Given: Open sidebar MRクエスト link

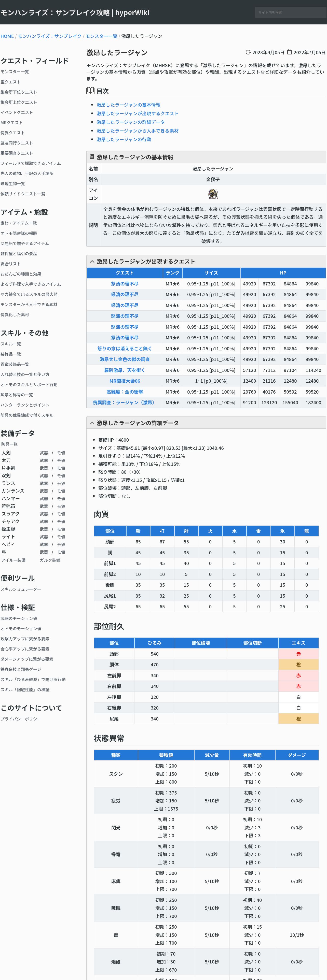Looking at the screenshot, I should click(x=11, y=123).
